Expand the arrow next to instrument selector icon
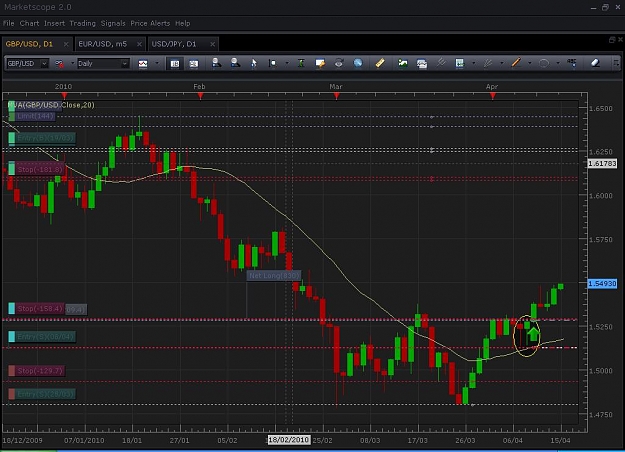The image size is (625, 452). (x=73, y=63)
